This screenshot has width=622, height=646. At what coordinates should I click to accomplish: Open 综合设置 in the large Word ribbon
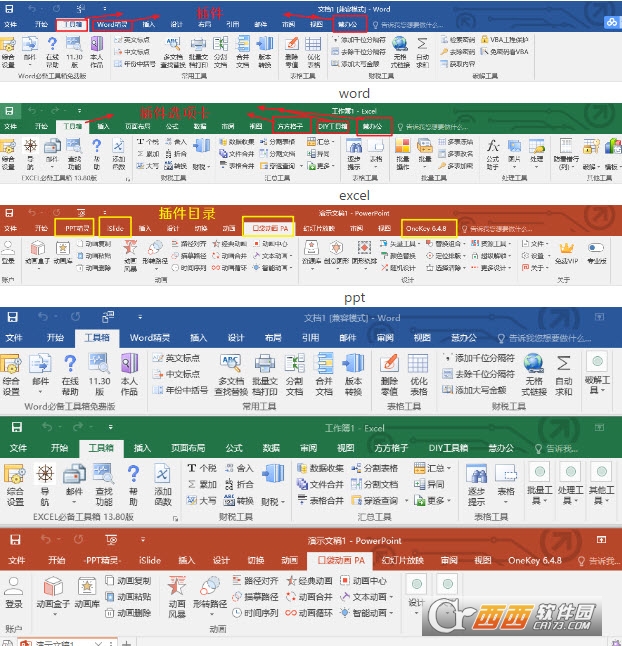coord(11,374)
